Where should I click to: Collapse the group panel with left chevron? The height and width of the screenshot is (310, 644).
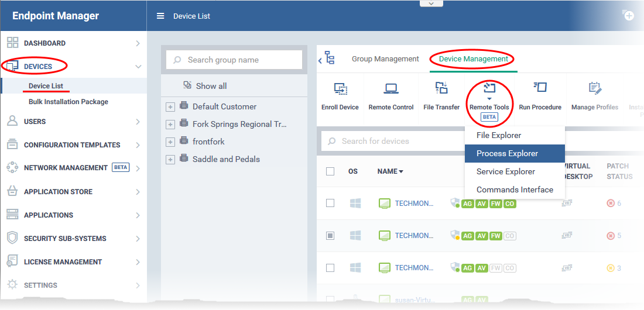pos(320,61)
